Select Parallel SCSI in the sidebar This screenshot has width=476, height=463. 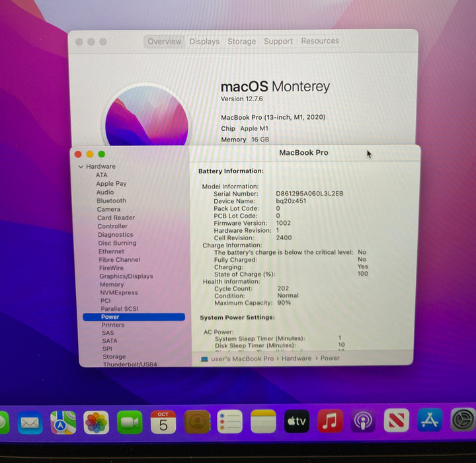[119, 309]
